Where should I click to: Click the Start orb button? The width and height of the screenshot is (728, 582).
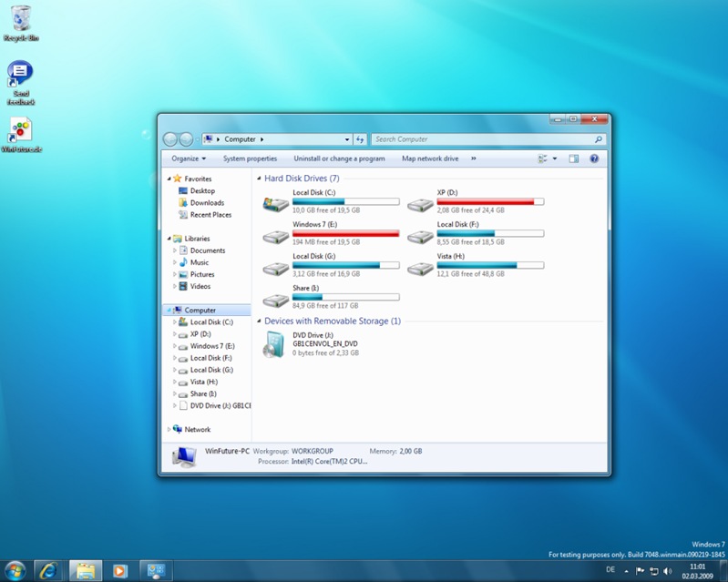[x=15, y=571]
